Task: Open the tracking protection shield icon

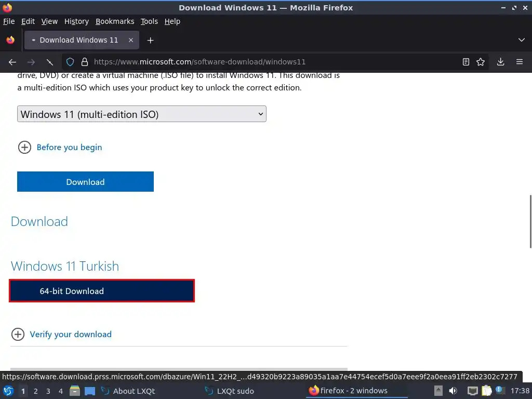Action: 70,62
